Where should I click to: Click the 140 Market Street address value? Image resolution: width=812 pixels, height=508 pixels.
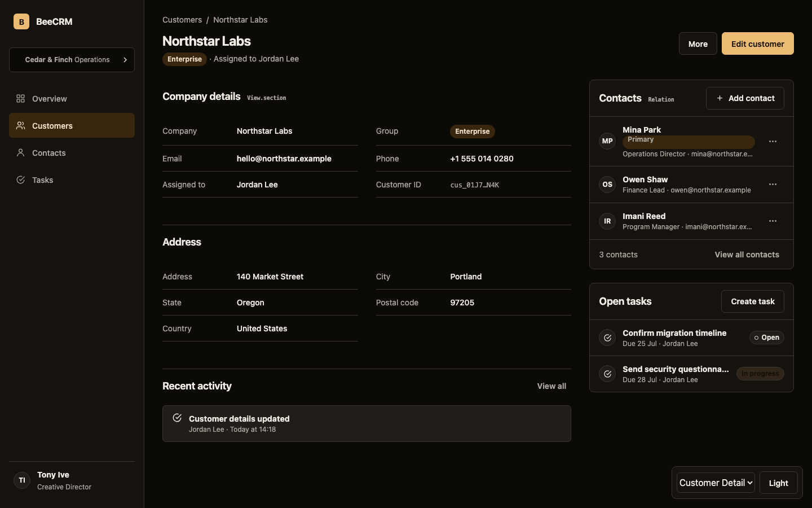270,277
